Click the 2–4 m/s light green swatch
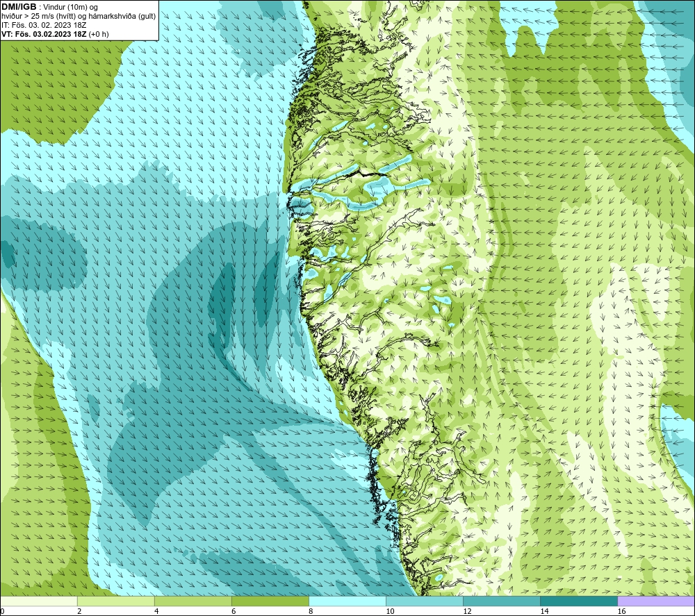This screenshot has height=616, width=695. 115,601
